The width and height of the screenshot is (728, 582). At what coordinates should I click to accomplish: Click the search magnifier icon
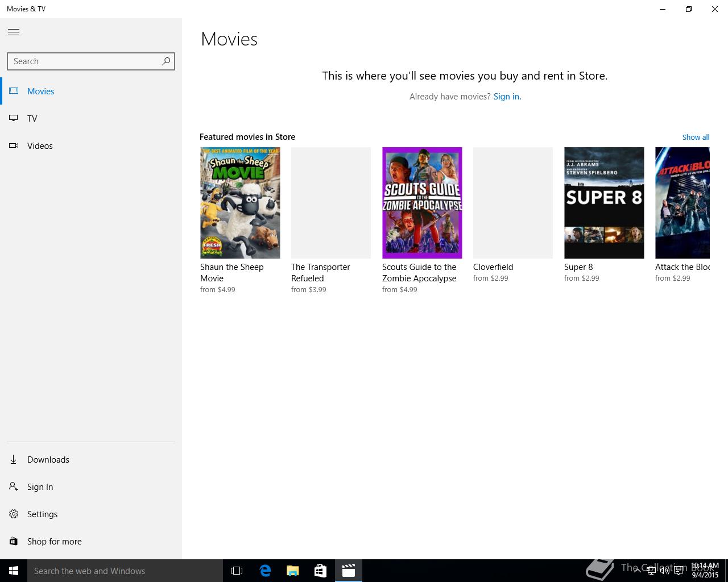click(166, 61)
